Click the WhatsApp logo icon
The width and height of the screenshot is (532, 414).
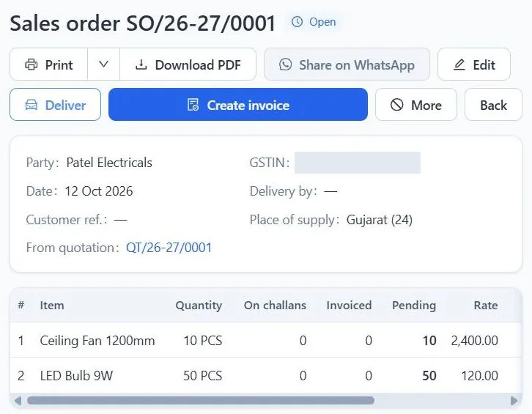click(x=285, y=64)
